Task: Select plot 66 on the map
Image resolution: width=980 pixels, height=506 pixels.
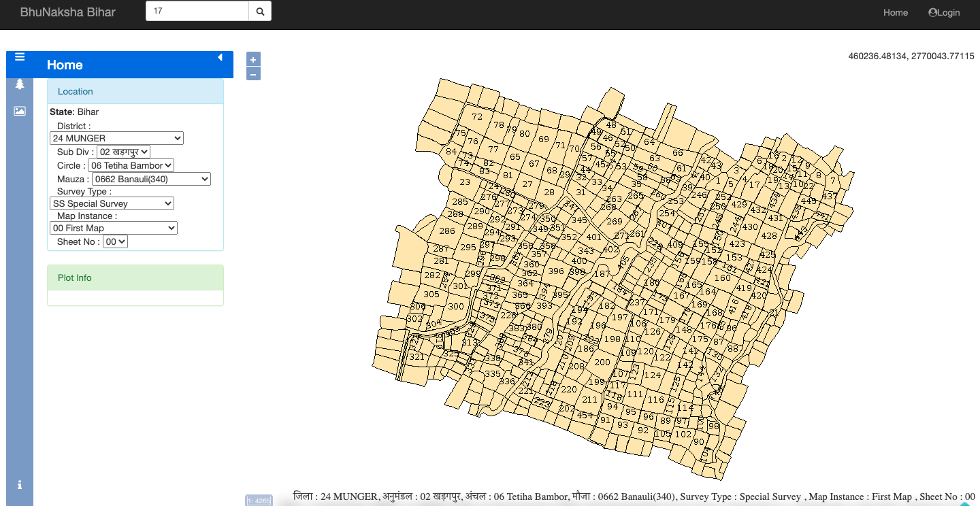Action: point(677,153)
